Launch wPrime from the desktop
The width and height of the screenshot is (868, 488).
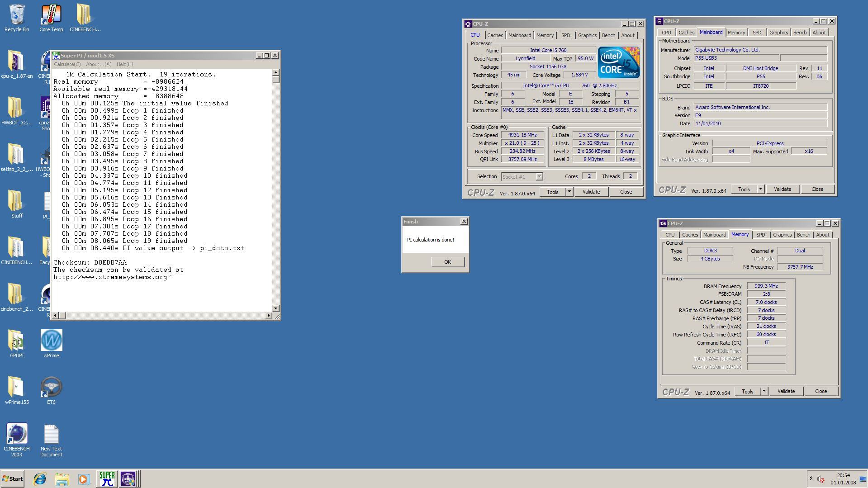[51, 341]
